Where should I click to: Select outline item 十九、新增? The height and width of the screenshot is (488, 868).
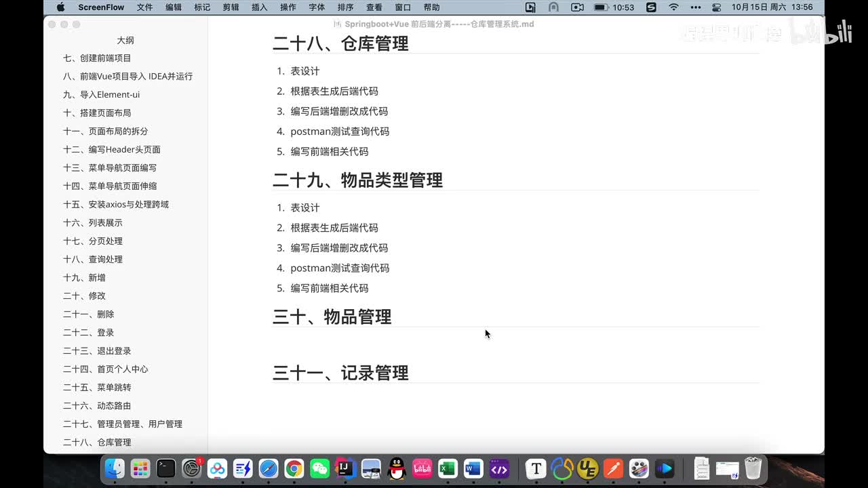click(84, 278)
